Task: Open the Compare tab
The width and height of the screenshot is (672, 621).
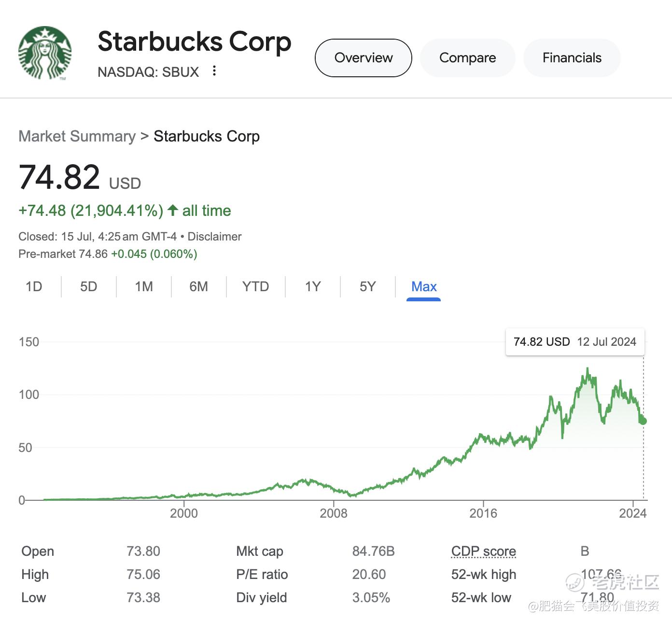Action: coord(467,58)
